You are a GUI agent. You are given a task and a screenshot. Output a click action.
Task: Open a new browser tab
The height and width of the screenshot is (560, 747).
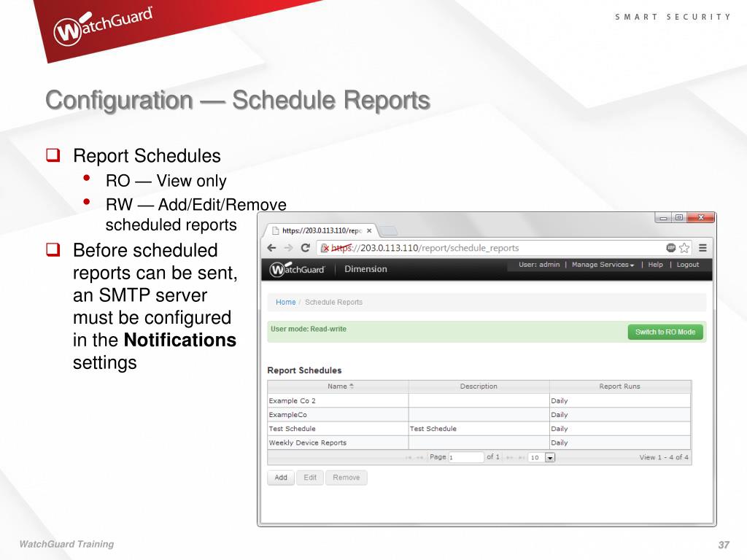click(x=390, y=231)
